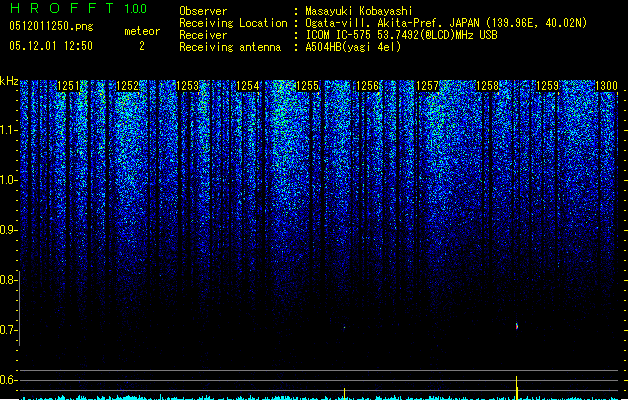
Task: Click the 0.9 kHz axis label
Action: pos(8,230)
